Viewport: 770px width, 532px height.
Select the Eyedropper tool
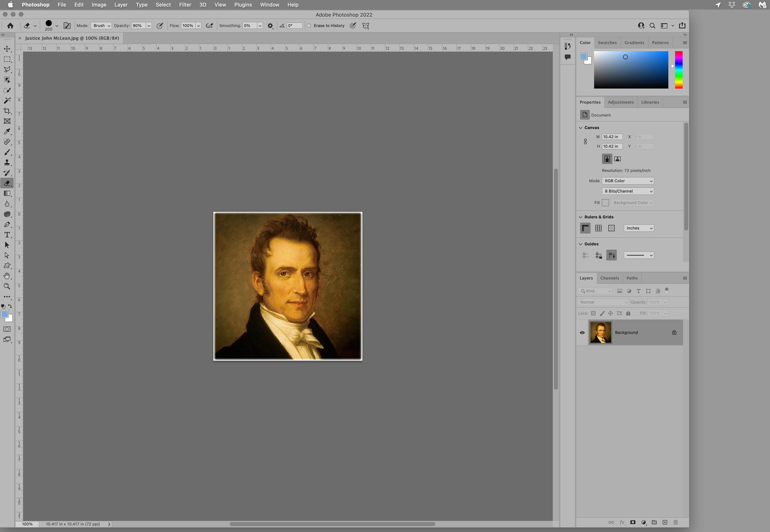(x=7, y=132)
